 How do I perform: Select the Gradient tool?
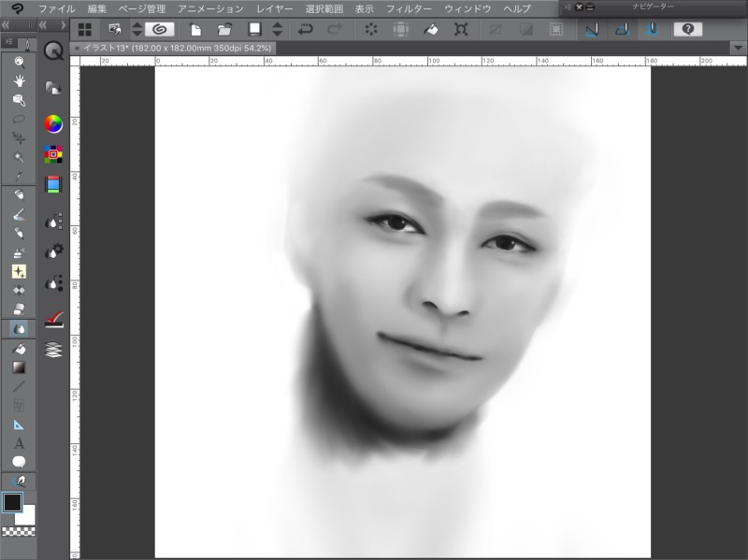19,367
